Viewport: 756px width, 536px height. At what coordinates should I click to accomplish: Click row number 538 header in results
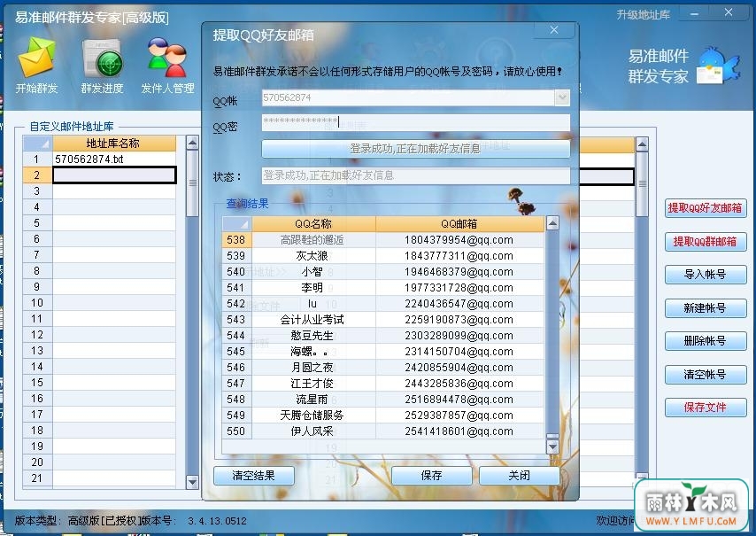coord(236,240)
